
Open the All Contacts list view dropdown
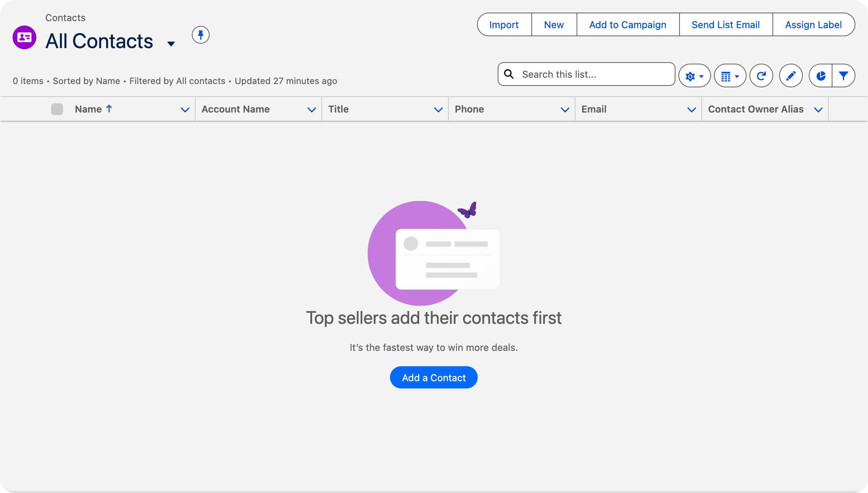171,44
